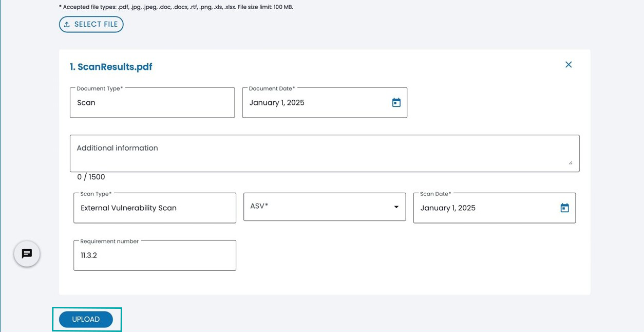Click the Document Type field containing Scan
The width and height of the screenshot is (644, 332).
(152, 103)
